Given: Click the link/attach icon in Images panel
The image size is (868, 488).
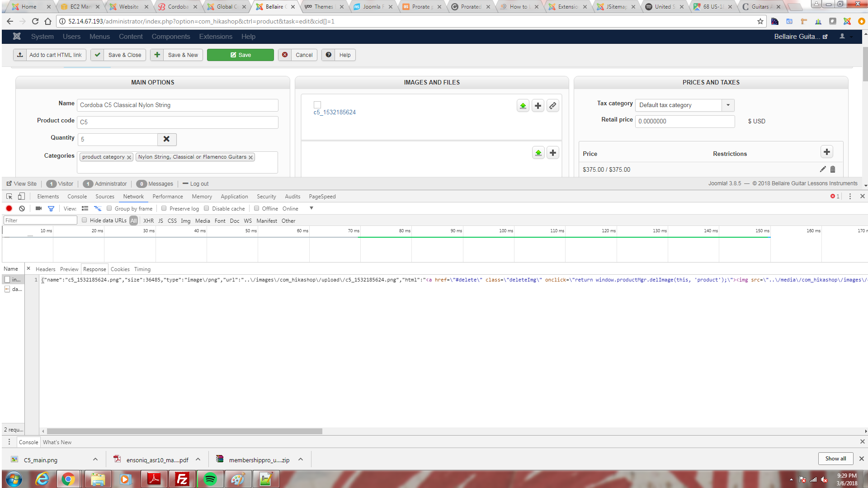Looking at the screenshot, I should pyautogui.click(x=552, y=106).
